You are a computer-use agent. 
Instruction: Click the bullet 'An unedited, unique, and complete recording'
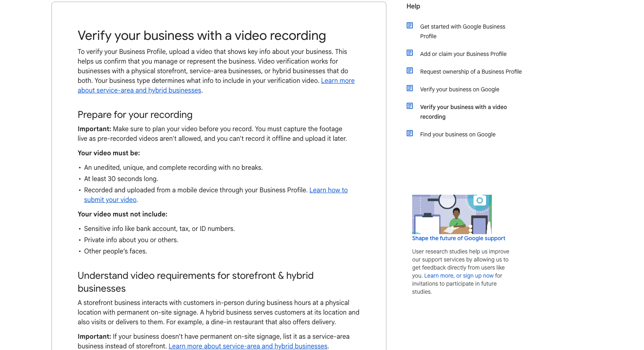pyautogui.click(x=173, y=167)
